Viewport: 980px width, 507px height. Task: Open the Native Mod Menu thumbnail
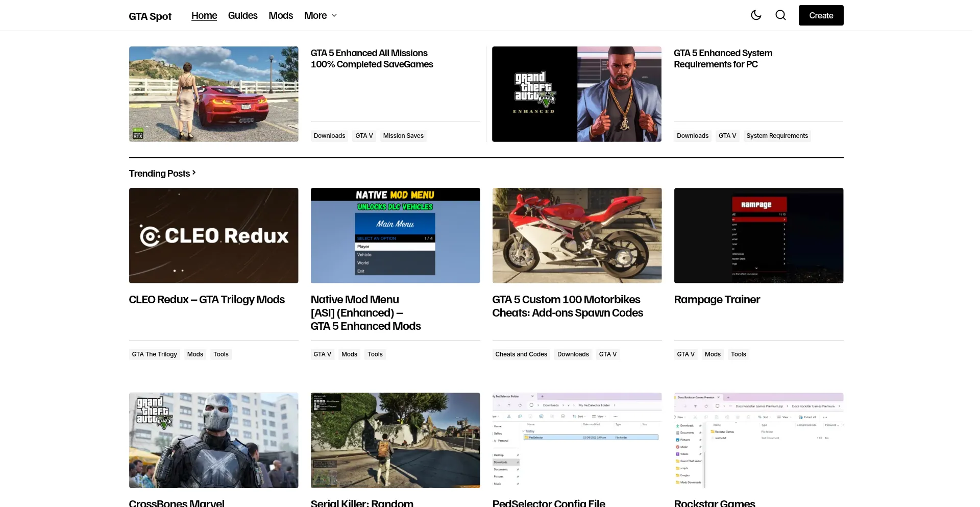tap(395, 235)
